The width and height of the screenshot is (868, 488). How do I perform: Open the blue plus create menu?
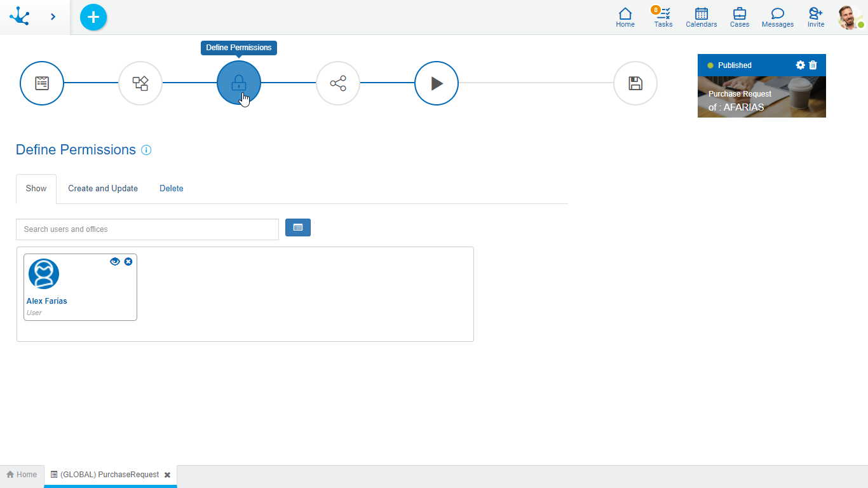click(93, 17)
